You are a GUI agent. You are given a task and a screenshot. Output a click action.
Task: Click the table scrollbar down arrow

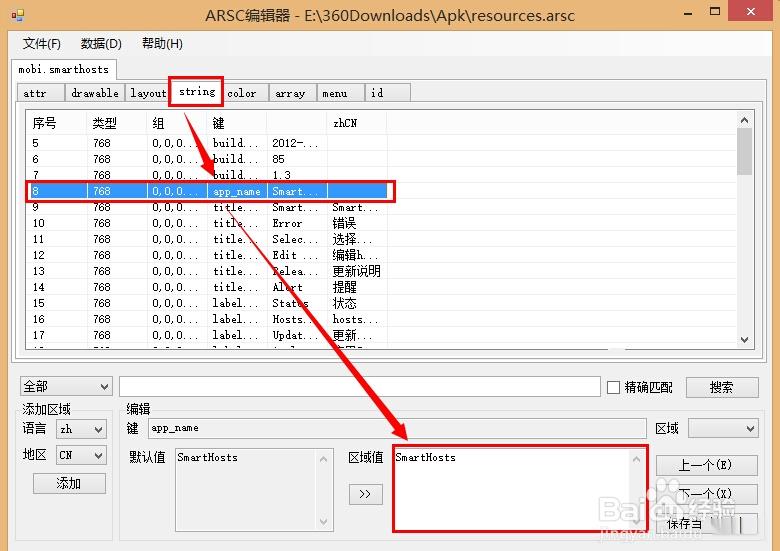tap(744, 340)
